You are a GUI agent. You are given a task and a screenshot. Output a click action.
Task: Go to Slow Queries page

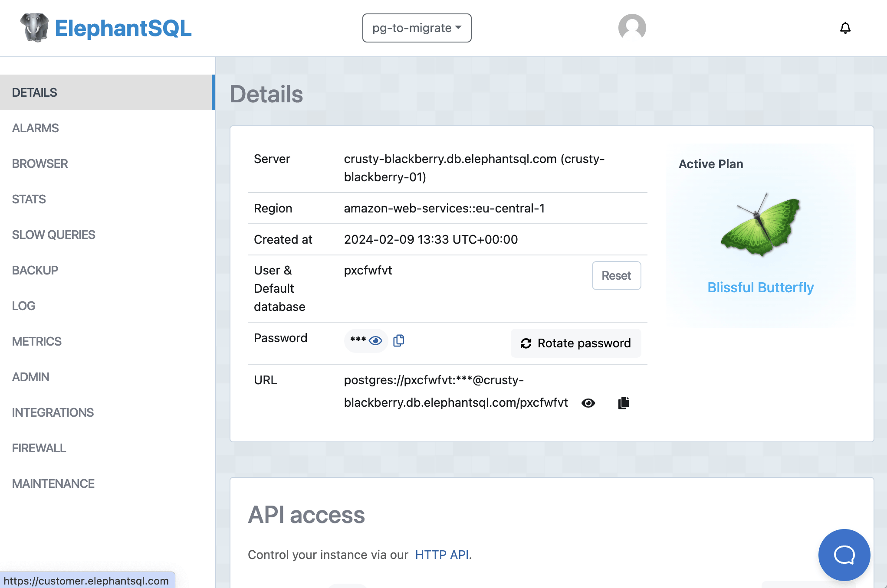(53, 235)
